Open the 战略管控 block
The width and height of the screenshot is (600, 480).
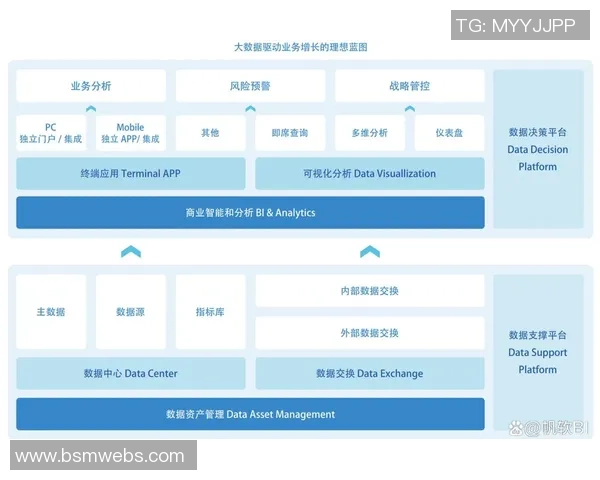(x=409, y=86)
